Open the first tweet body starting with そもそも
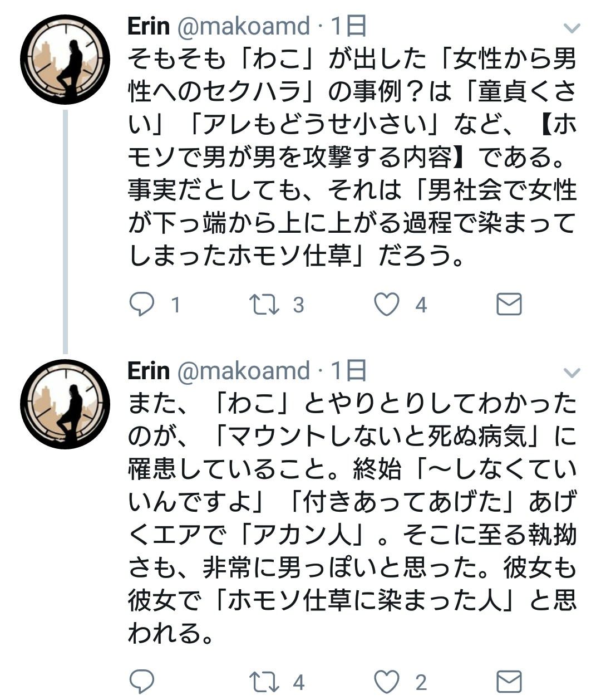601x700 pixels. pos(352,157)
